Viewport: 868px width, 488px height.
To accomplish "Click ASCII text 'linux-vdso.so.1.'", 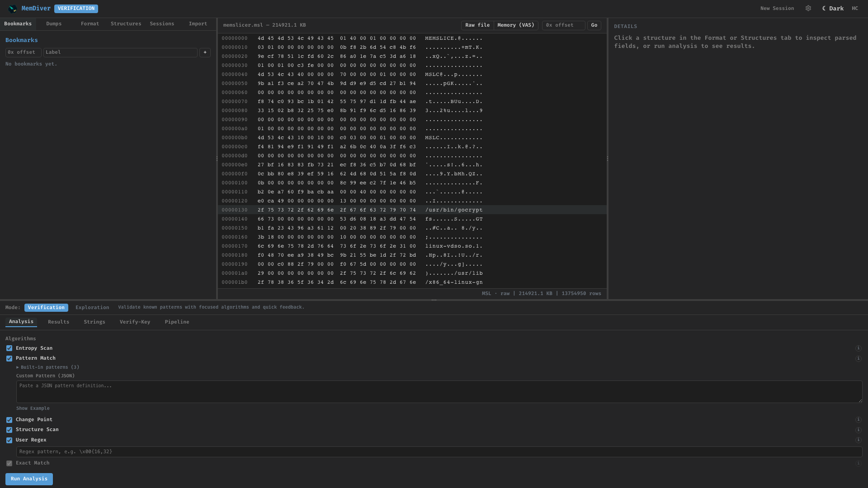I will point(454,246).
